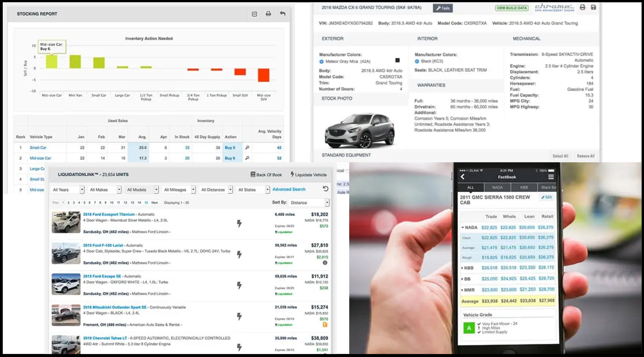Screen dimensions: 644x357
Task: Go to the Next results page
Action: click(x=155, y=203)
